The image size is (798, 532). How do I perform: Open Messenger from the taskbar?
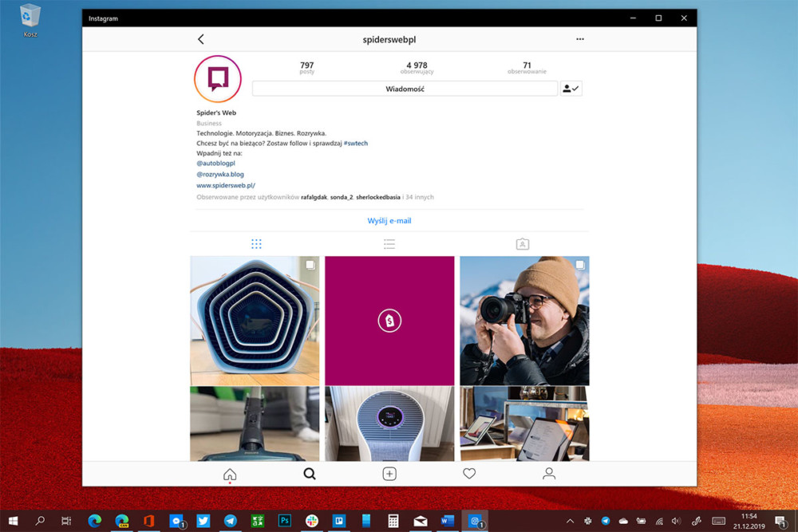[176, 521]
